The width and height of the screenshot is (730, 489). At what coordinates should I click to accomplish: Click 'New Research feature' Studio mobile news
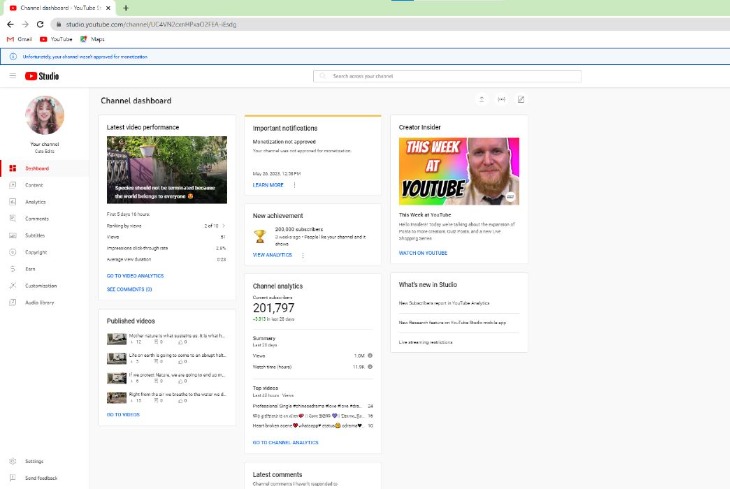[x=453, y=322]
